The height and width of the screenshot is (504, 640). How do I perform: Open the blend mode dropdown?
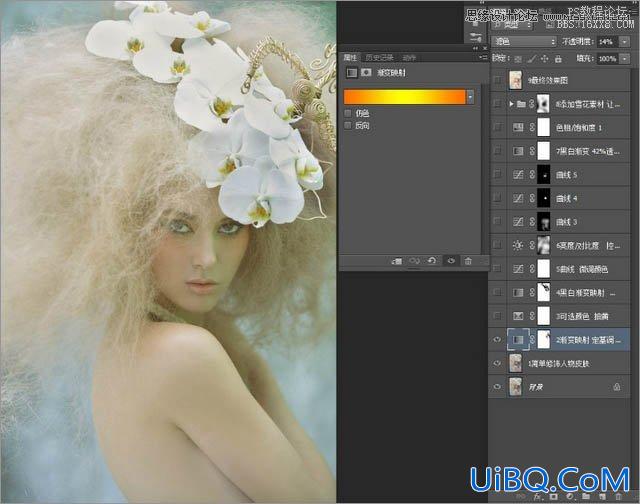(x=524, y=42)
